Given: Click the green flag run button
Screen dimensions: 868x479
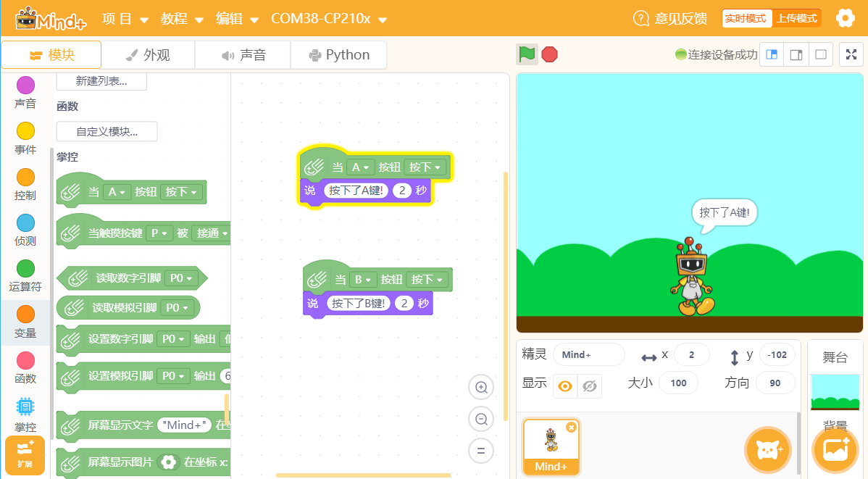Looking at the screenshot, I should pyautogui.click(x=527, y=54).
